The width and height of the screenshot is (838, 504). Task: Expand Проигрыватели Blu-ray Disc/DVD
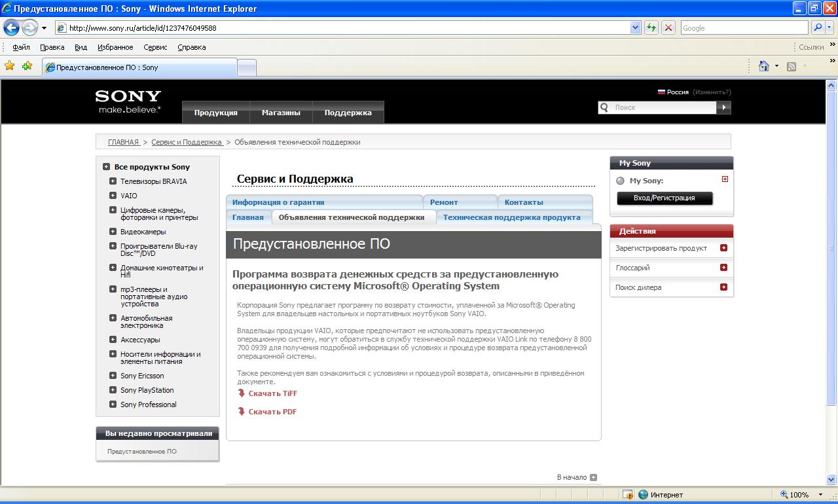[x=113, y=246]
